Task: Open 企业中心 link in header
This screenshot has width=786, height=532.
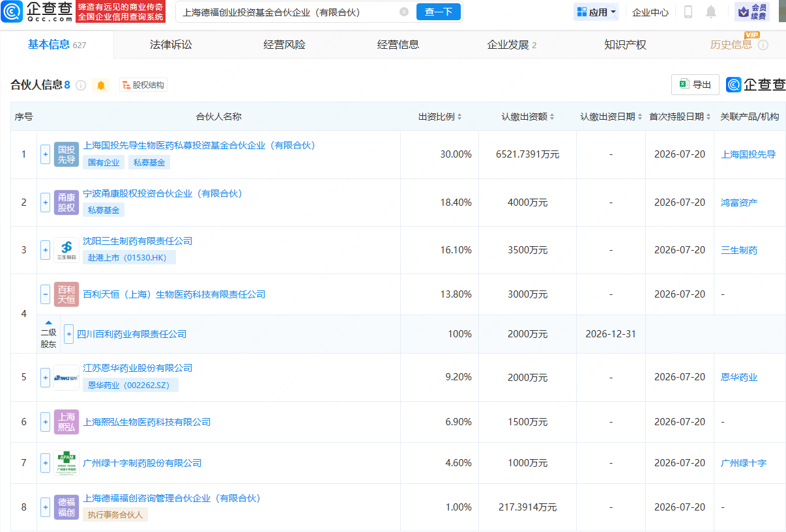Action: click(650, 12)
